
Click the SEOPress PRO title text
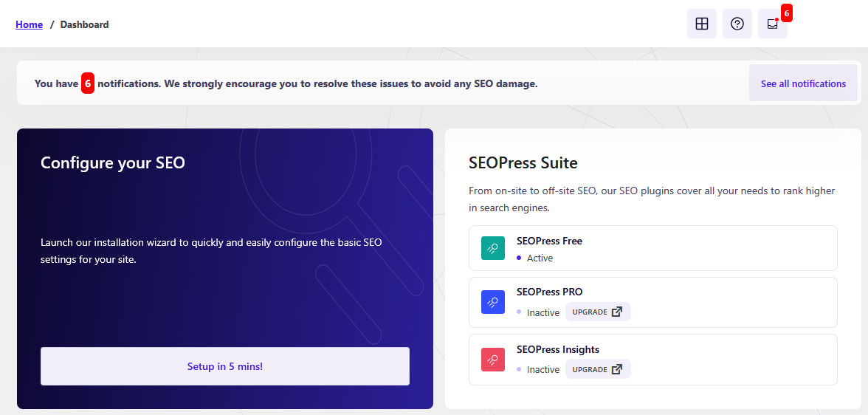point(549,292)
